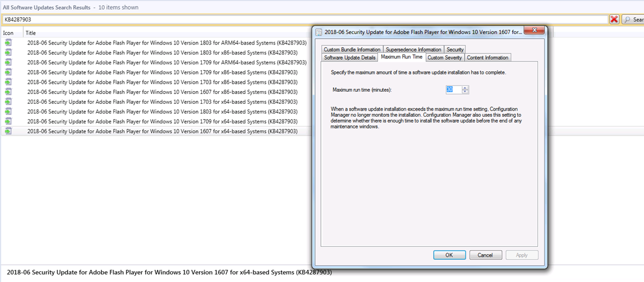Increase maximum run time with up arrow
The height and width of the screenshot is (282, 644).
click(465, 87)
